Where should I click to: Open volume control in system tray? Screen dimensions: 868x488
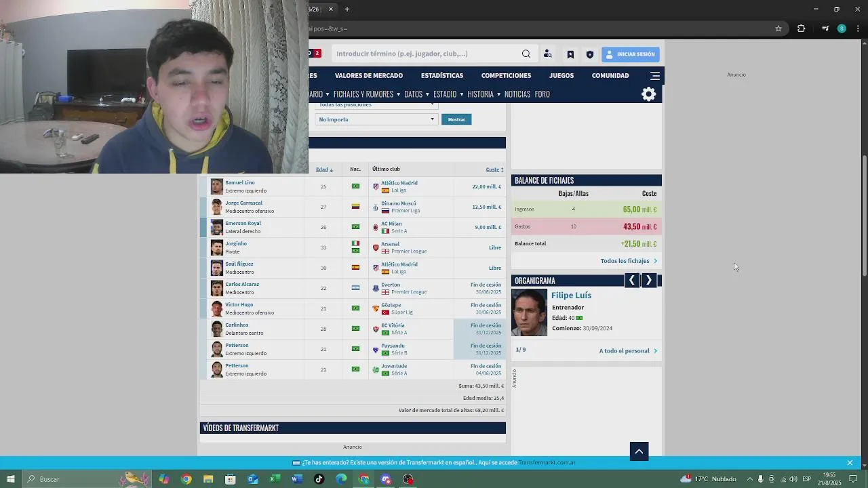click(x=793, y=479)
